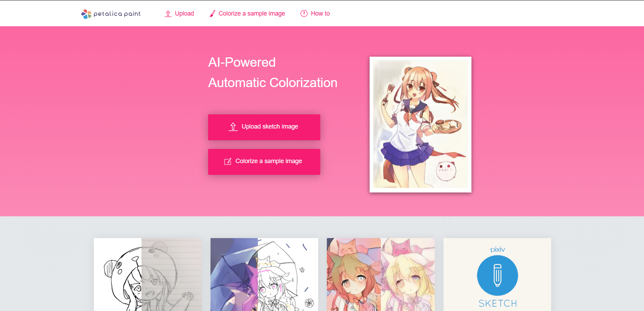Screen dimensions: 644x311
Task: Click the petalica paint flower logo icon
Action: tap(86, 14)
